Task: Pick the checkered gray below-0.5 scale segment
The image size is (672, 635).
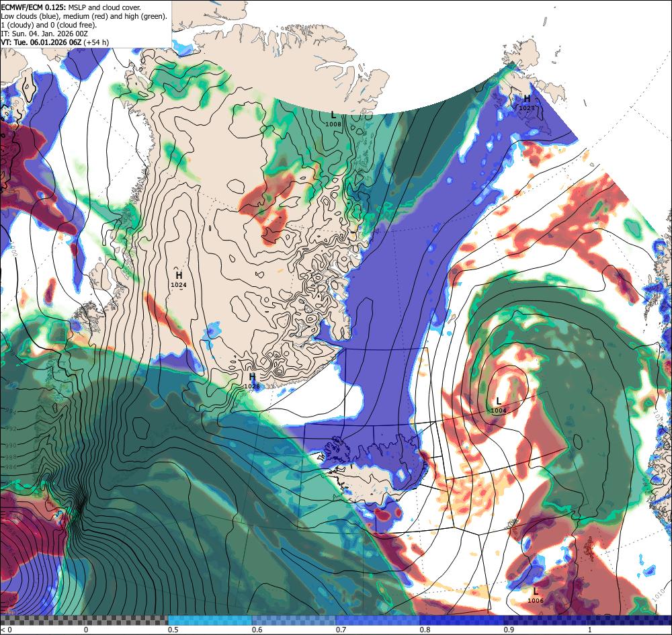Action: 84,620
